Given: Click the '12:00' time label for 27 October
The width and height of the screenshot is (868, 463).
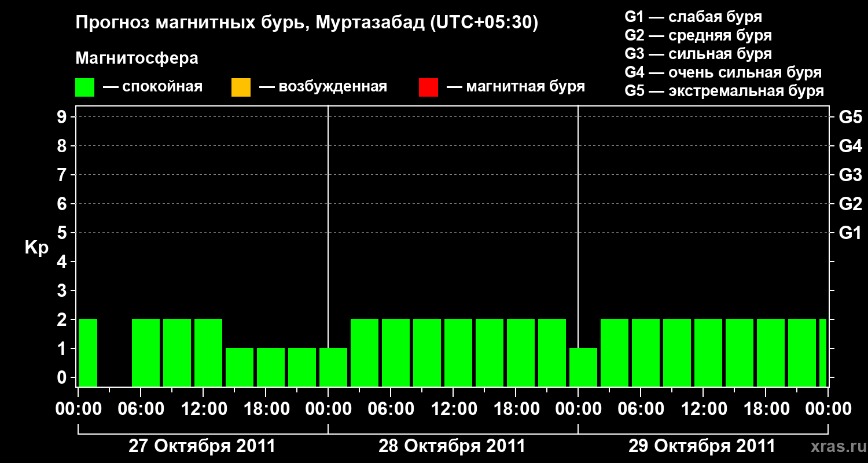Looking at the screenshot, I should pyautogui.click(x=203, y=409).
